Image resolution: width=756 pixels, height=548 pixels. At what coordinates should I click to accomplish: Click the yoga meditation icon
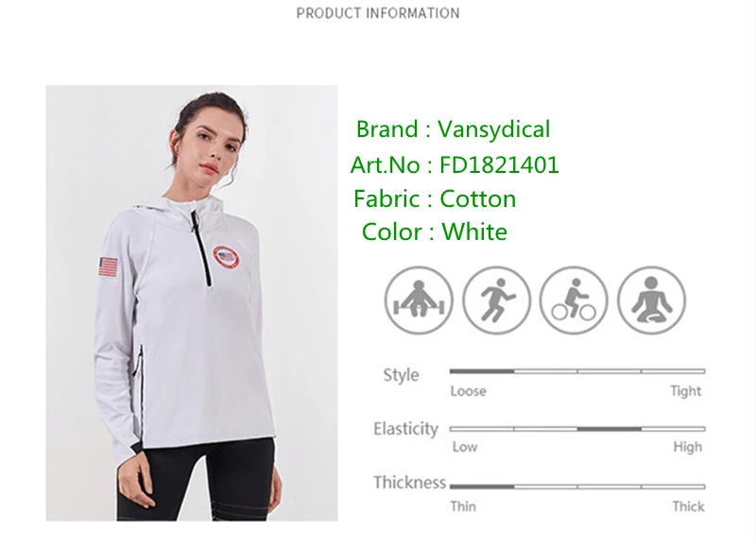pyautogui.click(x=651, y=300)
